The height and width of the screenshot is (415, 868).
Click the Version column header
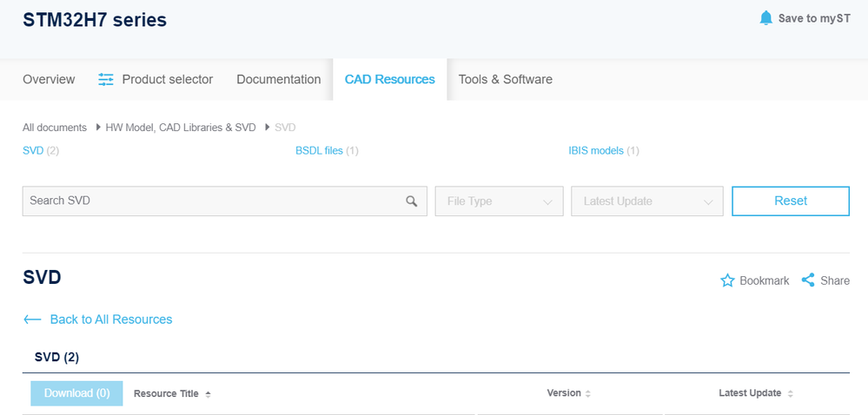[x=564, y=393]
